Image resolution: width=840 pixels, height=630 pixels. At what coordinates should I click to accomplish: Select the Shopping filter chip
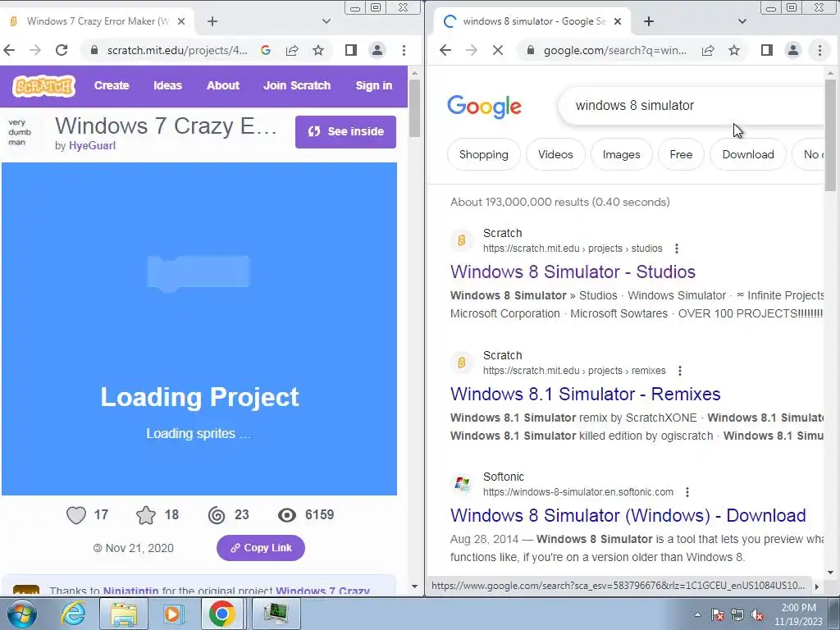tap(484, 155)
